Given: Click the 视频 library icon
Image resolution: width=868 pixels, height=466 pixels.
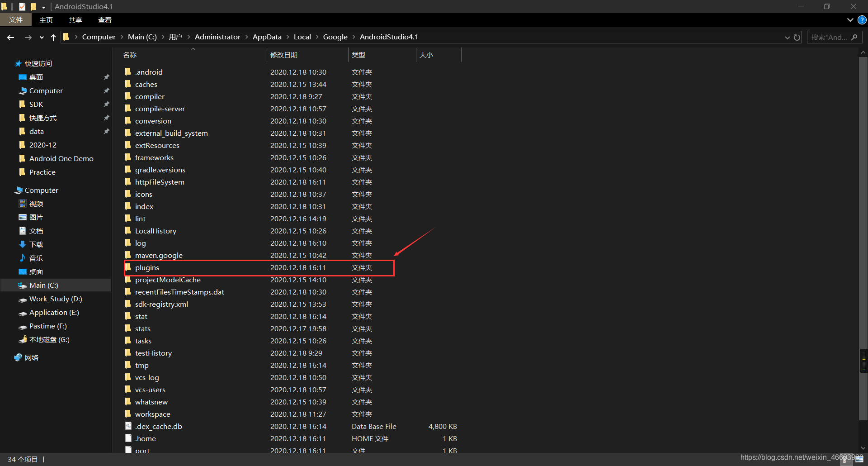Looking at the screenshot, I should [23, 204].
